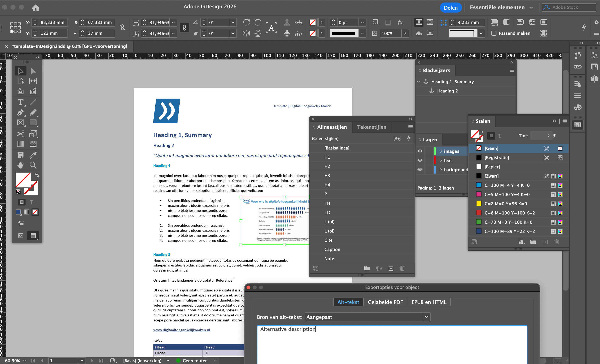The width and height of the screenshot is (600, 364).
Task: Select the Pen tool
Action: 20,112
